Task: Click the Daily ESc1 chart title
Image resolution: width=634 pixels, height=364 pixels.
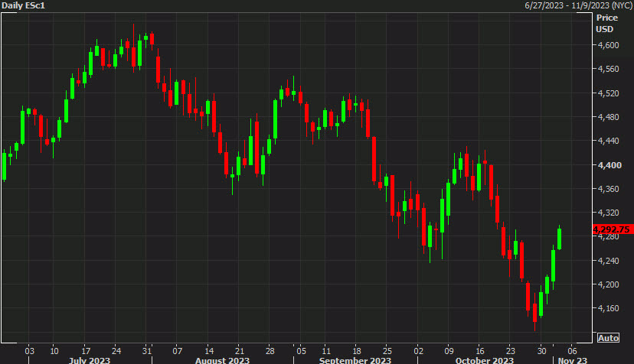Action: click(24, 5)
